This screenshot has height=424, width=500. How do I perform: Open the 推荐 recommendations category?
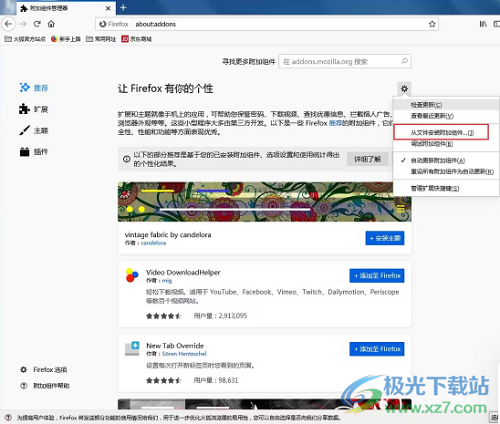click(x=34, y=88)
